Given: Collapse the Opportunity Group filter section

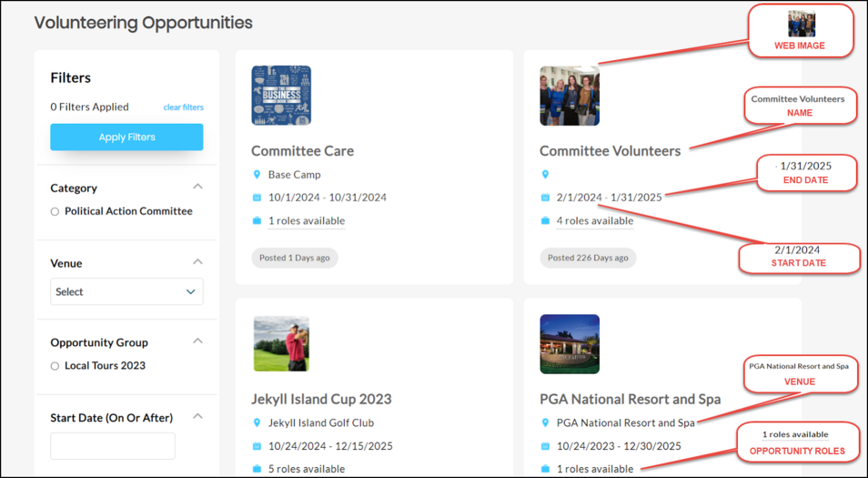Looking at the screenshot, I should coord(197,342).
